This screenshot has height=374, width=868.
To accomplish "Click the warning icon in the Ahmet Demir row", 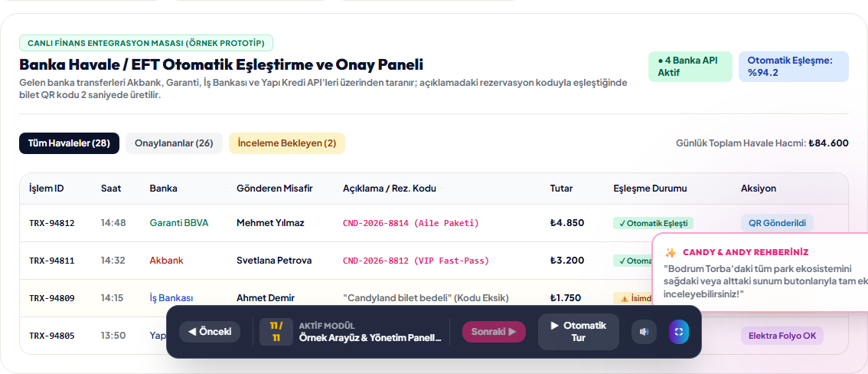I will click(624, 298).
